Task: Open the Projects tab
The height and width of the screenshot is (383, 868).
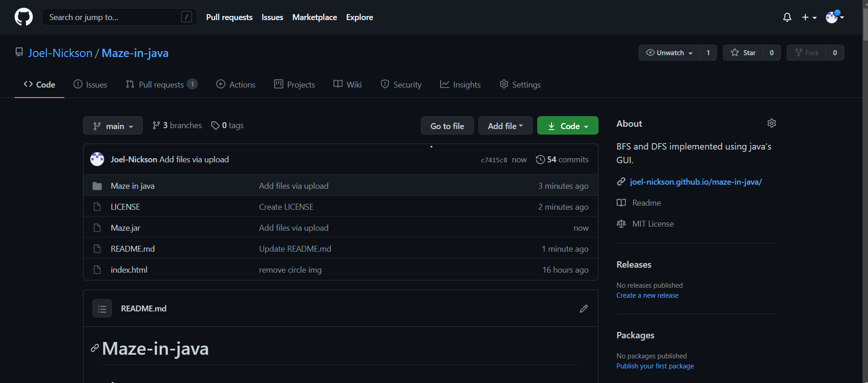Action: click(x=294, y=84)
